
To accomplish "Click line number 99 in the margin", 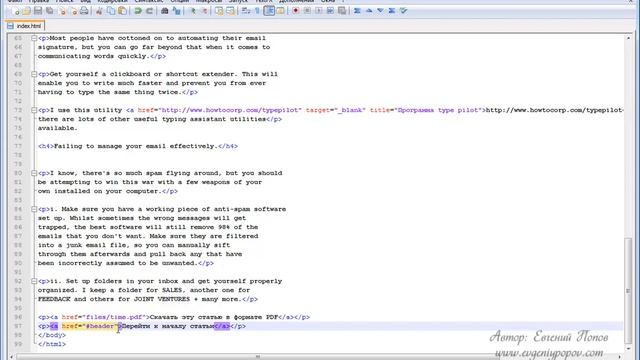I will (x=18, y=344).
